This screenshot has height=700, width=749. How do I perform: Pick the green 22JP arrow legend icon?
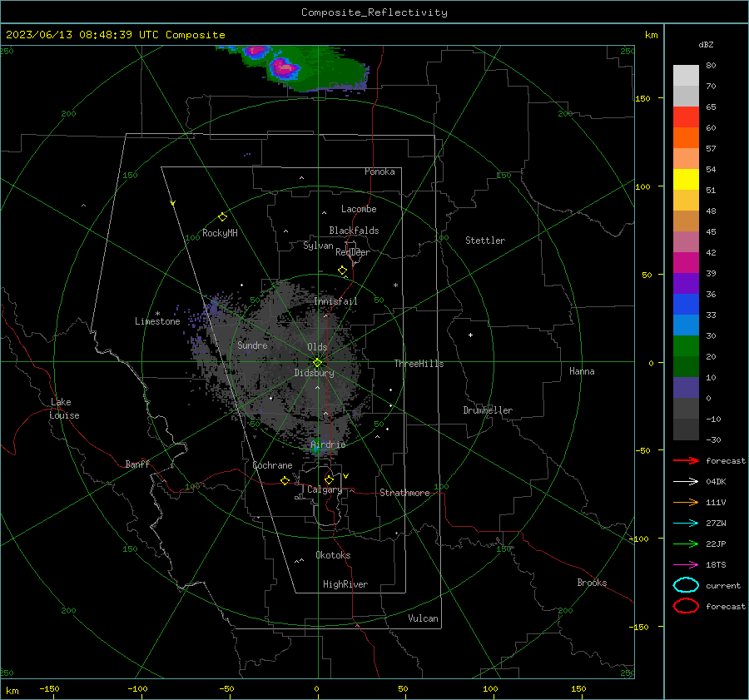click(686, 544)
